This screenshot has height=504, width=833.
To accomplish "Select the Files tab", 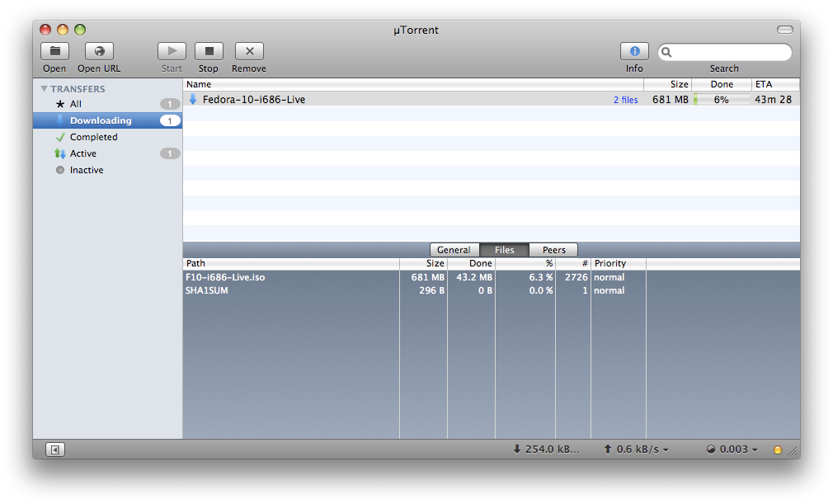I will (x=504, y=250).
